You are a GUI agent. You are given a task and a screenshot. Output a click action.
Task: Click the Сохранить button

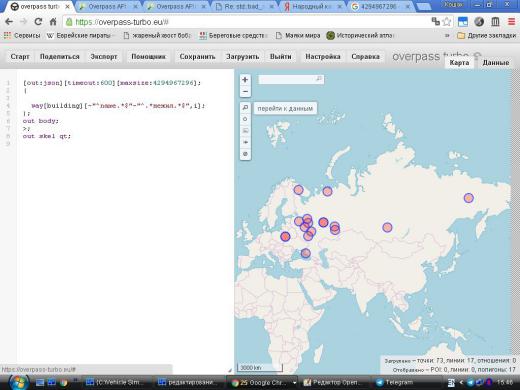(x=197, y=57)
